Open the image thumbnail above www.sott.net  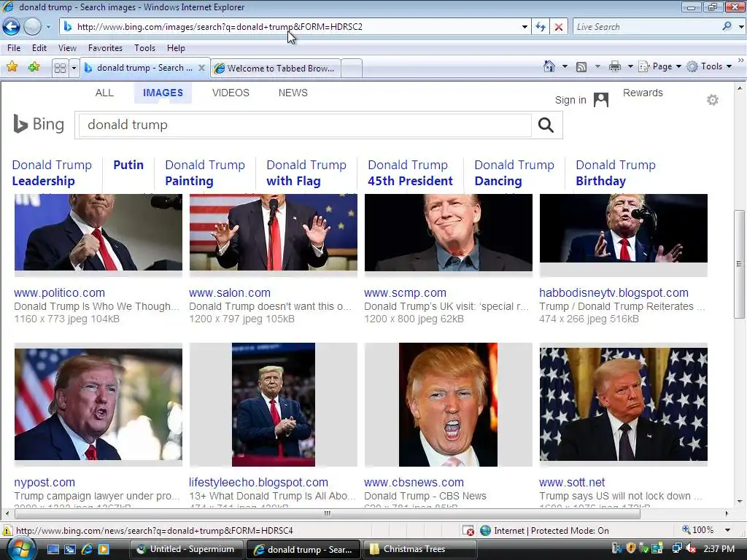coord(623,404)
